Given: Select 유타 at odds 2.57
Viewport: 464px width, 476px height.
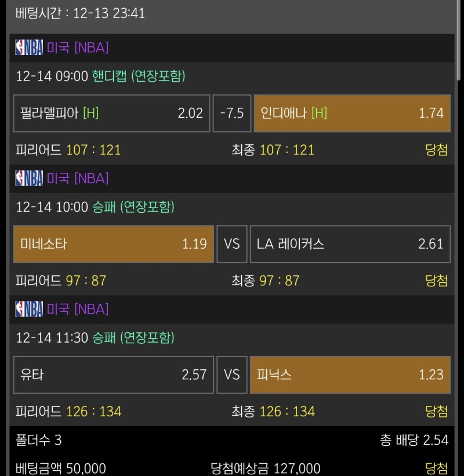Looking at the screenshot, I should tap(113, 375).
